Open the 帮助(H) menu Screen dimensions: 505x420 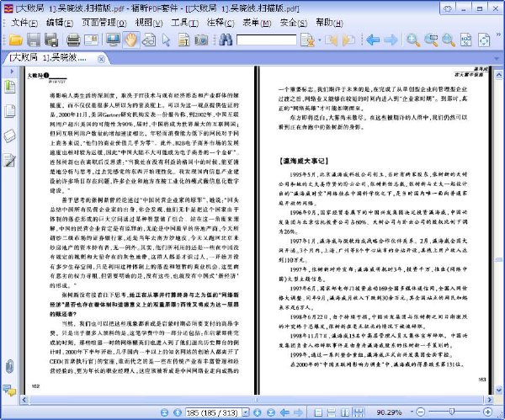click(x=329, y=23)
